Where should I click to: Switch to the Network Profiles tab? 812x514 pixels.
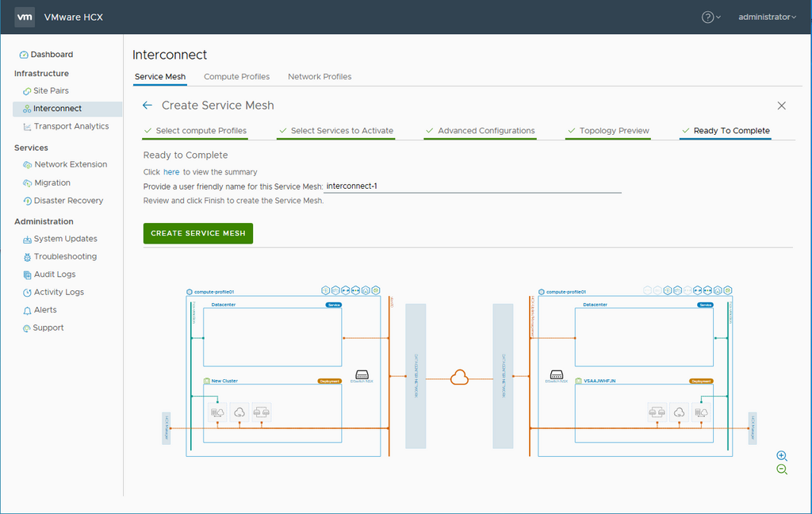click(x=320, y=77)
